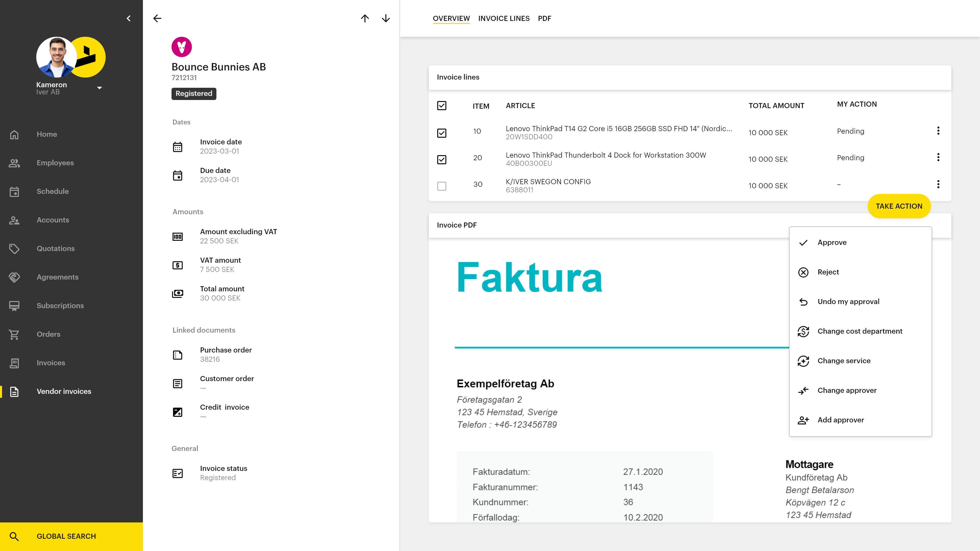Click the Purchase order document icon

(x=178, y=355)
